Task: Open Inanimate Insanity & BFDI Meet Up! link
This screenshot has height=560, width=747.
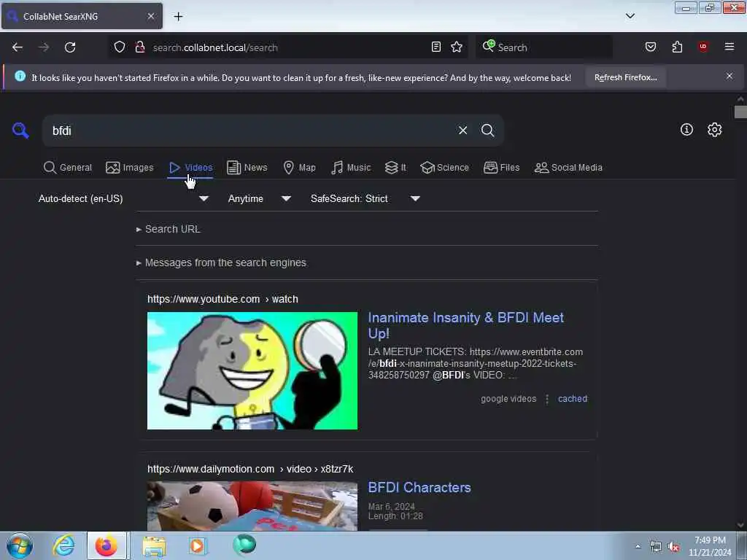Action: [466, 325]
